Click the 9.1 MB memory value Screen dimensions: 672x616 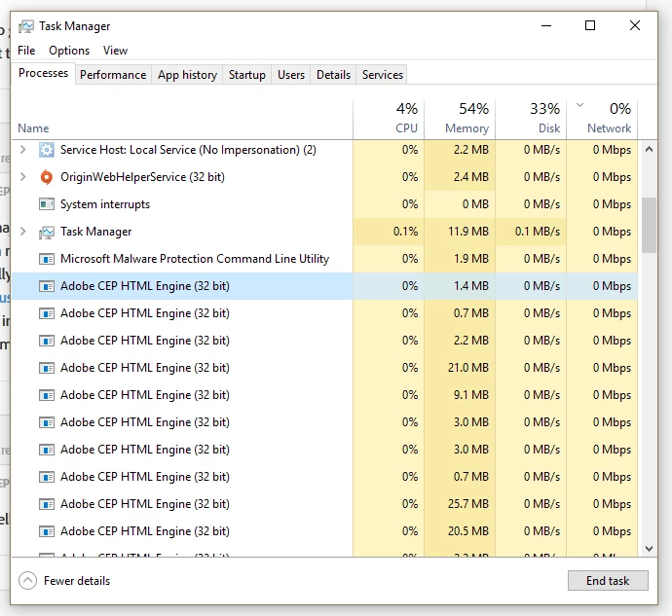tap(471, 395)
